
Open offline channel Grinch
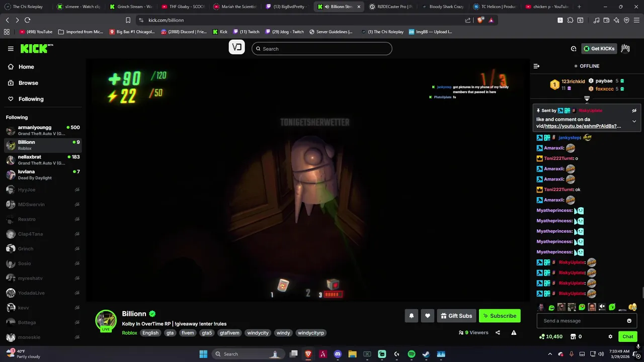point(42,248)
